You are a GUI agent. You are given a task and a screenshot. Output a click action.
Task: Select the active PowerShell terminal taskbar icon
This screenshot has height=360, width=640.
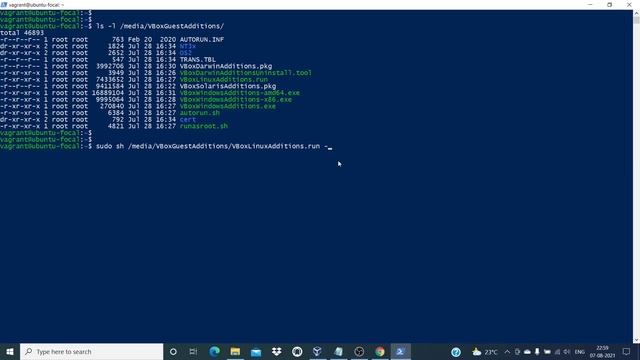tap(400, 351)
